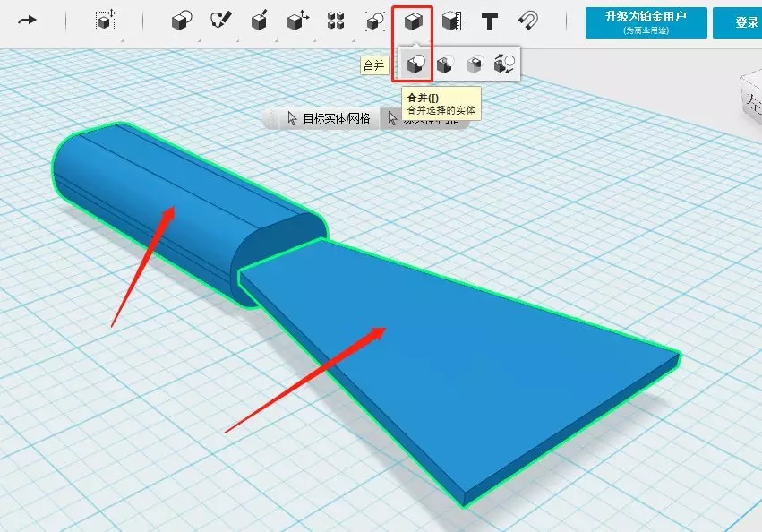Open the Primitives tool menu
This screenshot has width=762, height=532.
tap(182, 21)
